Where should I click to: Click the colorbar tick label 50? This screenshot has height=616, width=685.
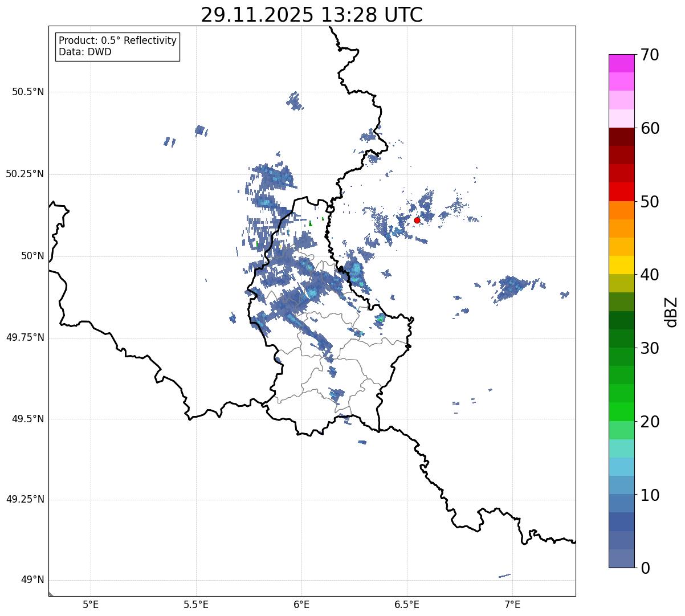tap(650, 202)
